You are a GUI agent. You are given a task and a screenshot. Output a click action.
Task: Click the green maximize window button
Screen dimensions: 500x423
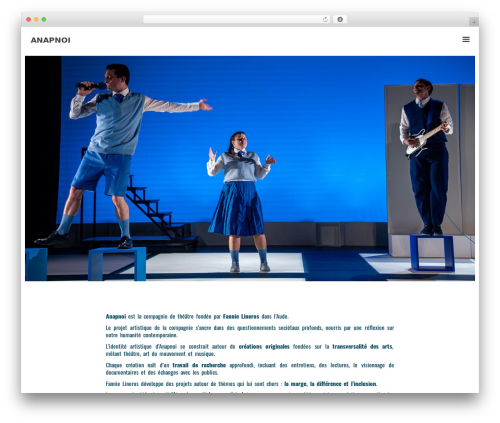coord(44,19)
